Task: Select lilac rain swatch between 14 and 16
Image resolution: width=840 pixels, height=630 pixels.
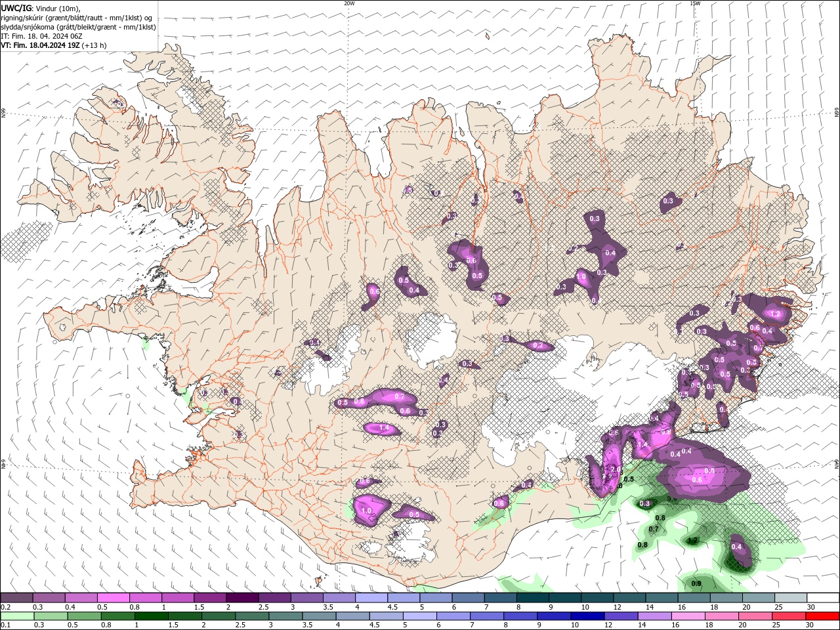Action: (655, 616)
